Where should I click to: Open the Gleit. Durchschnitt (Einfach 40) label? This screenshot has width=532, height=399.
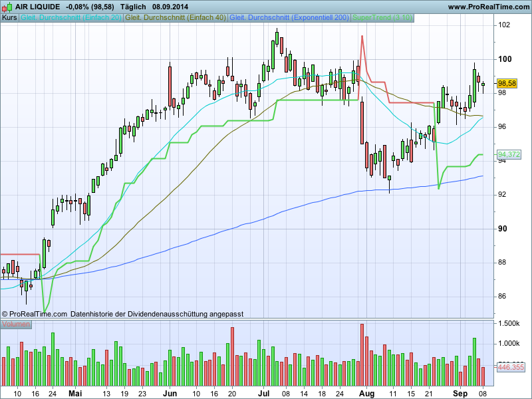pos(176,18)
